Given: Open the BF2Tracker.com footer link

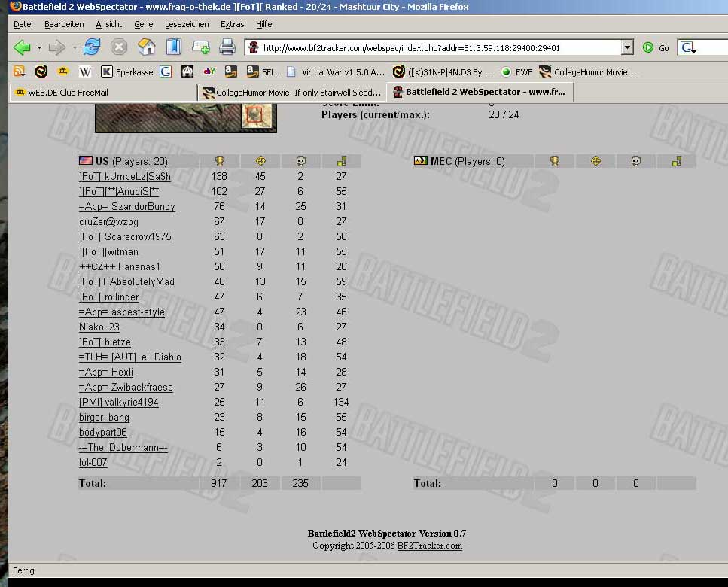Looking at the screenshot, I should tap(429, 546).
